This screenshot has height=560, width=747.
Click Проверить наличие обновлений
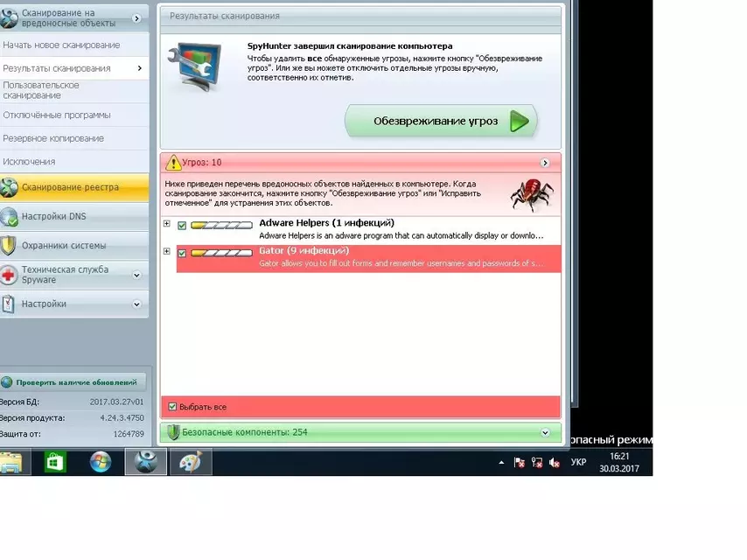click(x=73, y=382)
